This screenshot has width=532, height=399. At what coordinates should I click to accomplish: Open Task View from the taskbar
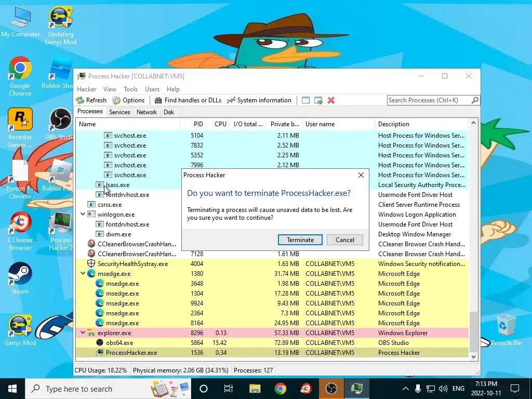229,389
